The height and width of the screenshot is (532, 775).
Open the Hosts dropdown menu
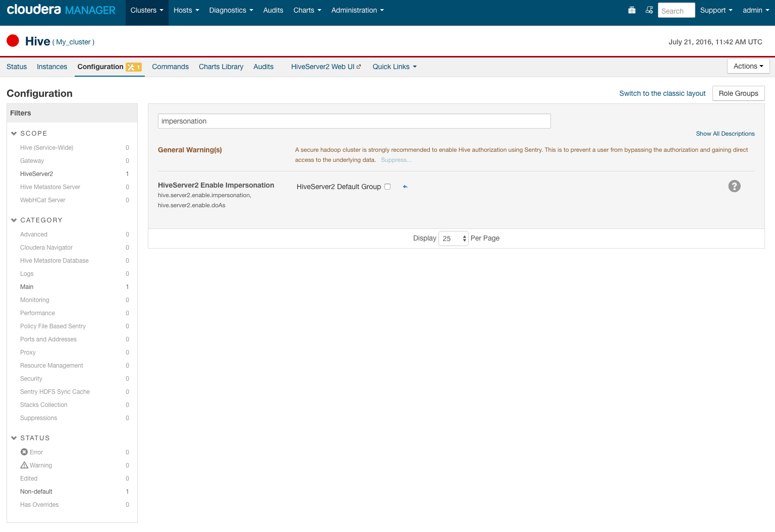[x=186, y=10]
